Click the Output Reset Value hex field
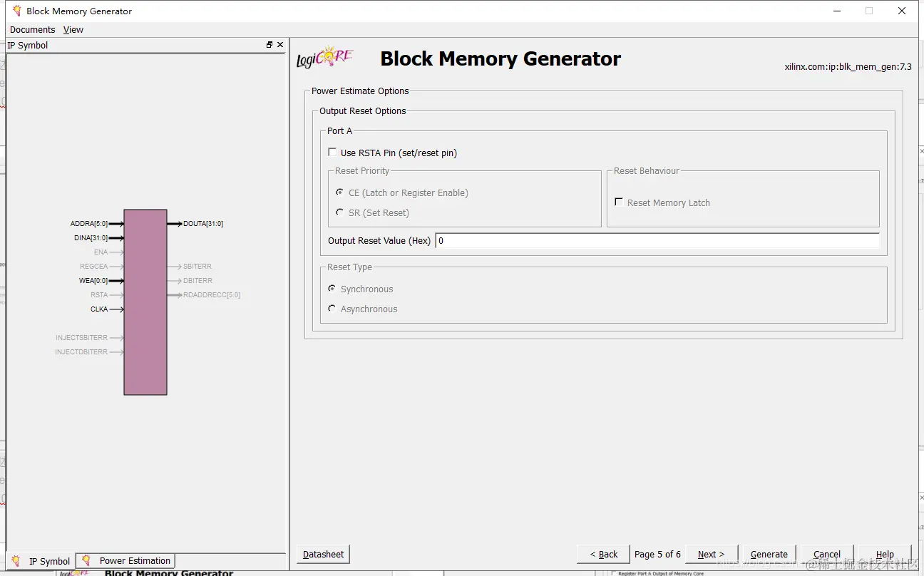924x576 pixels. pos(657,241)
